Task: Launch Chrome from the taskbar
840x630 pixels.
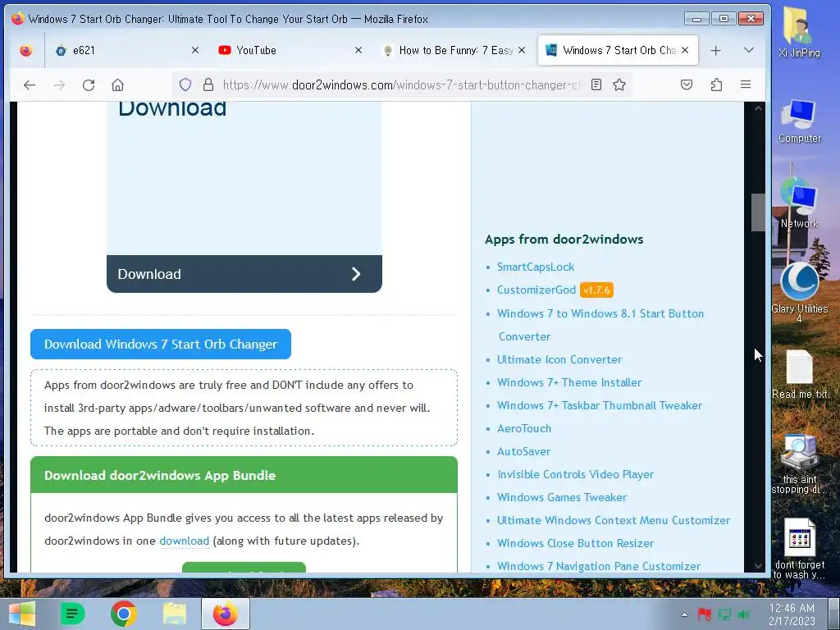Action: [124, 614]
